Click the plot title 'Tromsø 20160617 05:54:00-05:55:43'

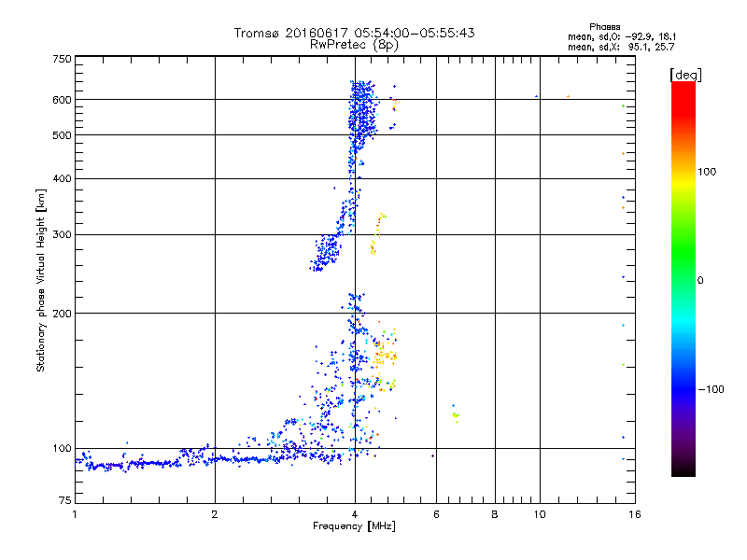tap(354, 33)
